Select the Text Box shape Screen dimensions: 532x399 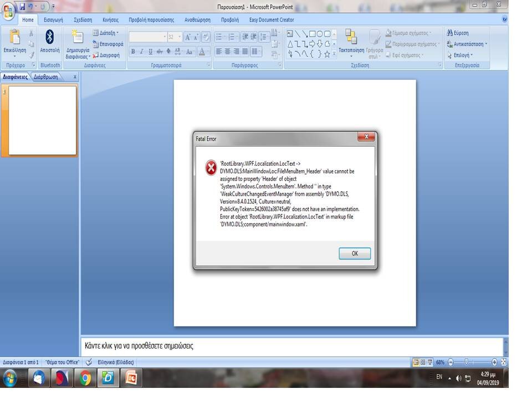coord(290,34)
